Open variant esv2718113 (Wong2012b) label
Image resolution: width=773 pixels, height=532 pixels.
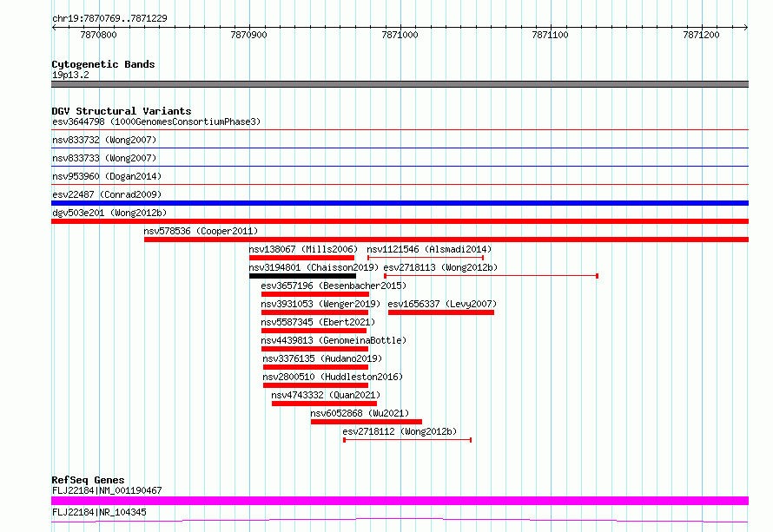click(440, 267)
